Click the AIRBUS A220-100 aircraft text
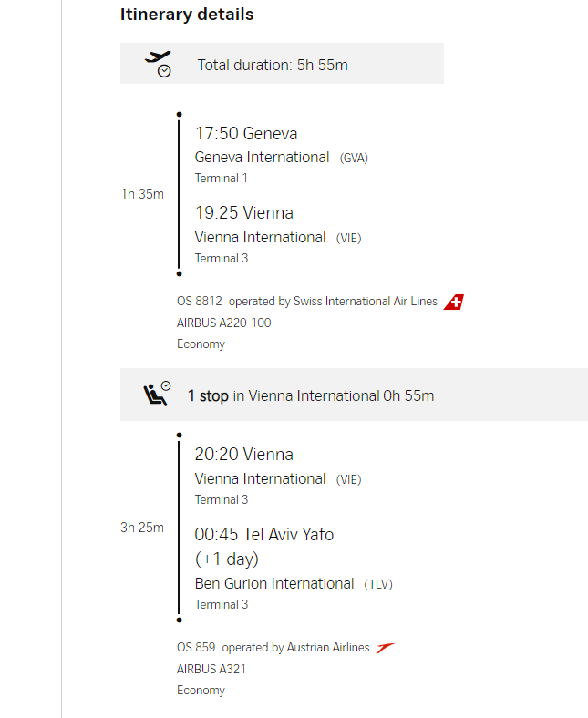 223,323
